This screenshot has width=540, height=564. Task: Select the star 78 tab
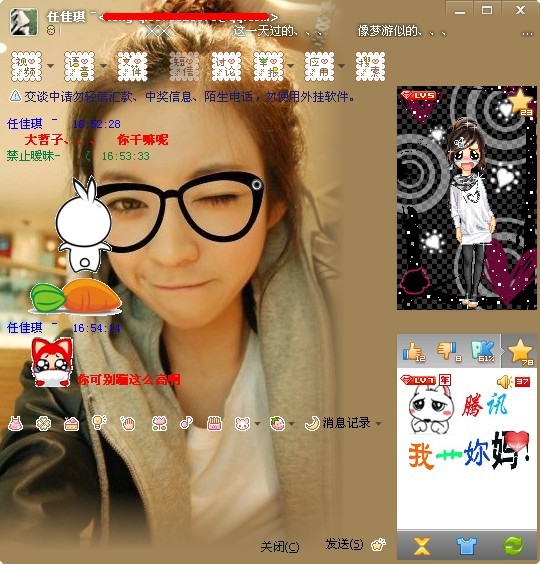point(519,351)
